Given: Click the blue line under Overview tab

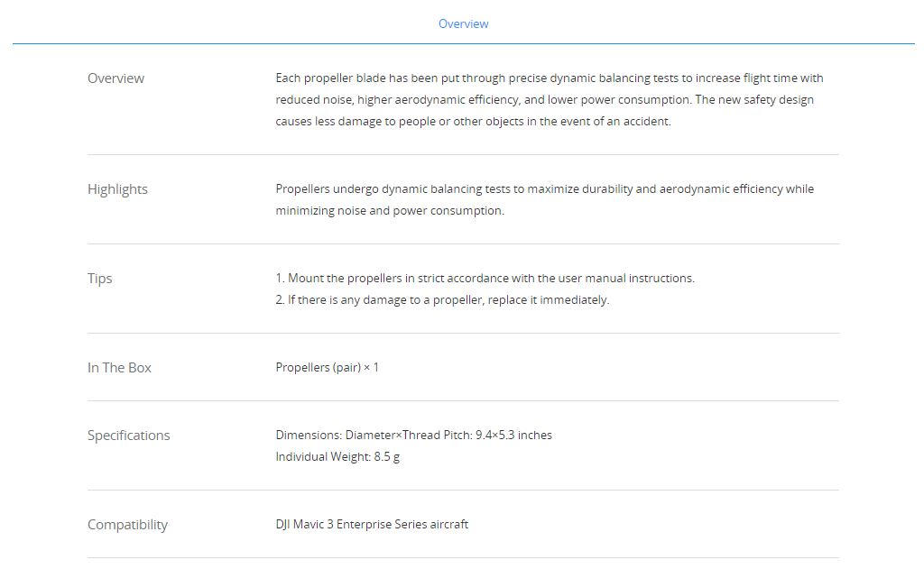Looking at the screenshot, I should point(463,43).
